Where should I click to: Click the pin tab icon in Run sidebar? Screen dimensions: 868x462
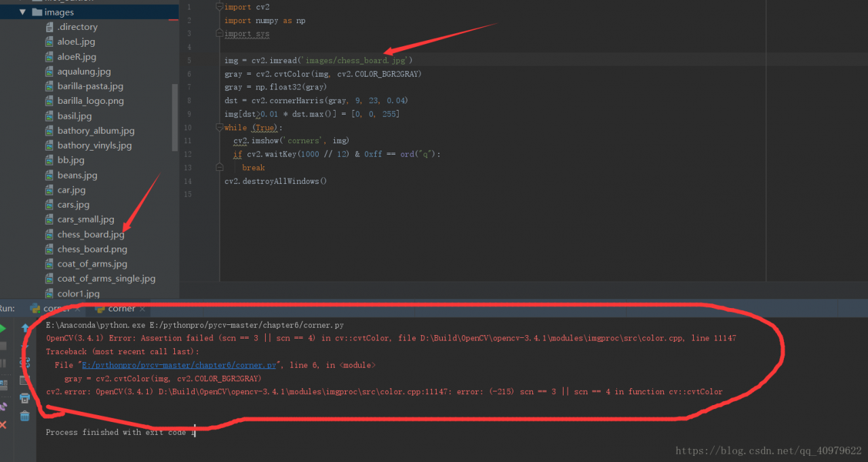coord(3,406)
